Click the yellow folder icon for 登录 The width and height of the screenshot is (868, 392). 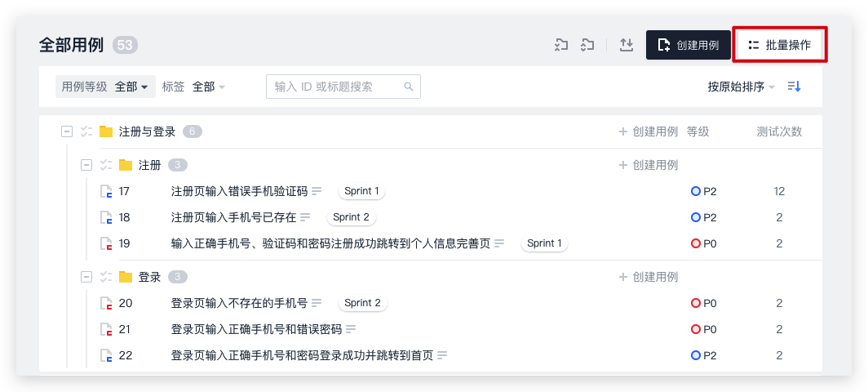(126, 277)
